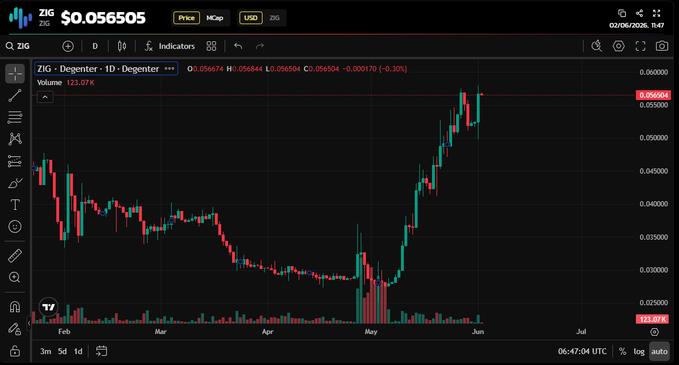Image resolution: width=679 pixels, height=365 pixels.
Task: Select the 5d date range
Action: [62, 351]
